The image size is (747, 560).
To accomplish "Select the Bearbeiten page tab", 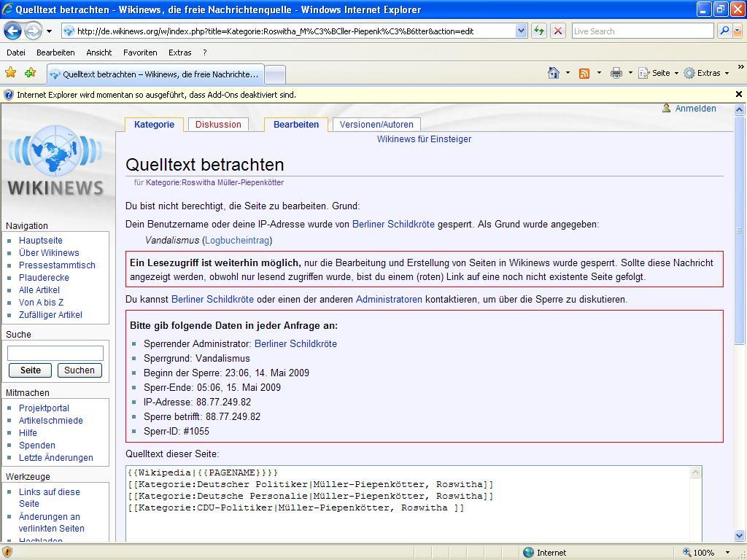I will (296, 124).
